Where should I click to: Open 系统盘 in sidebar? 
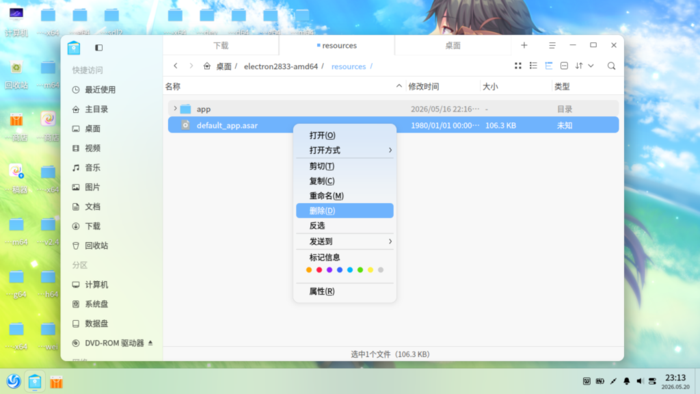pyautogui.click(x=112, y=304)
